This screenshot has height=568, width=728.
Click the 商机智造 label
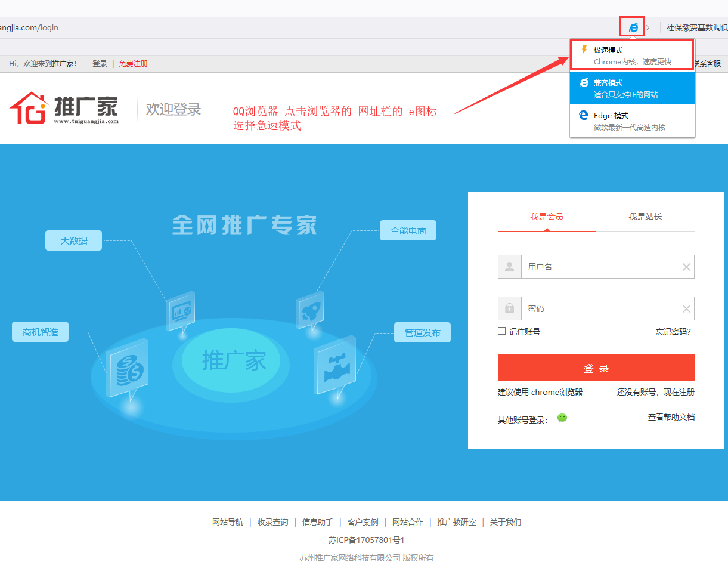(x=41, y=332)
